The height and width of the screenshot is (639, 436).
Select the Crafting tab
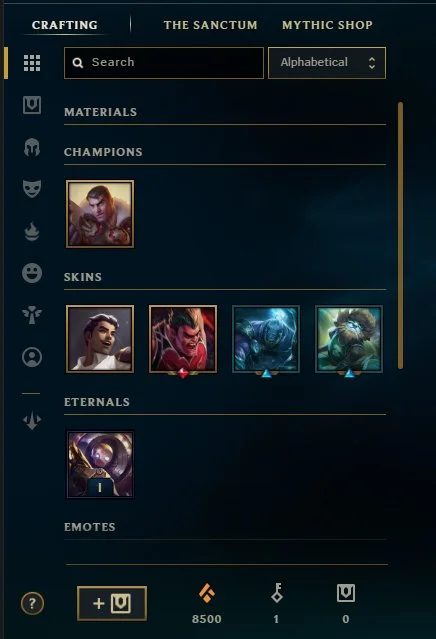point(65,25)
